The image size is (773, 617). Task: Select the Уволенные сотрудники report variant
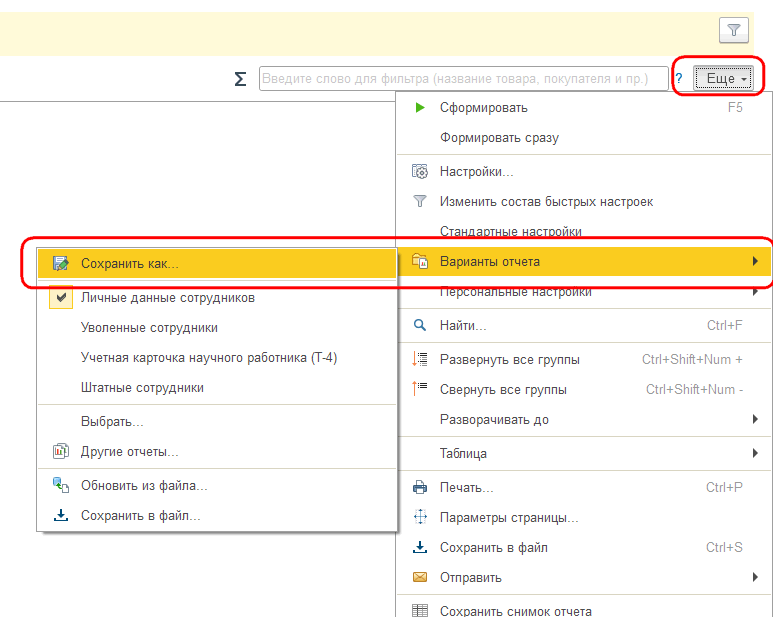coord(149,327)
